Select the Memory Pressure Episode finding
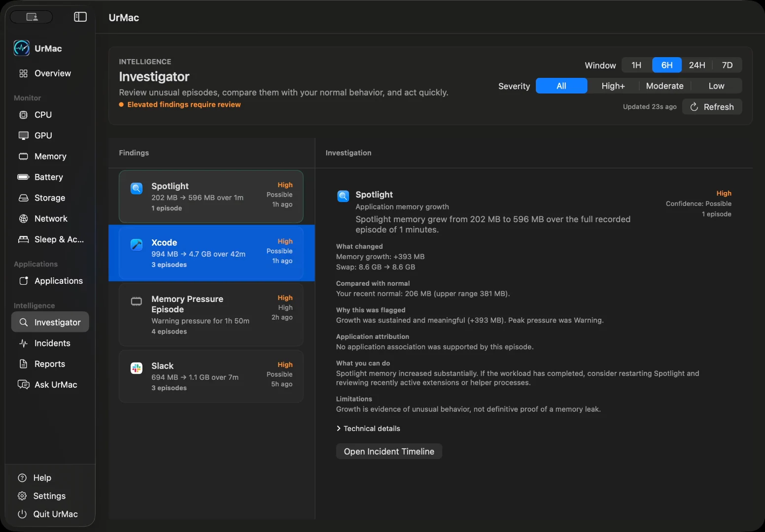765x532 pixels. 211,315
